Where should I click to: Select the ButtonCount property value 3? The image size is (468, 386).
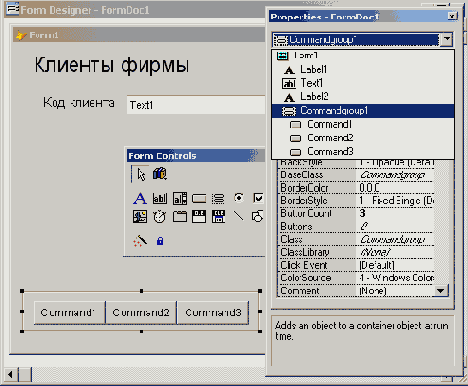(x=362, y=213)
